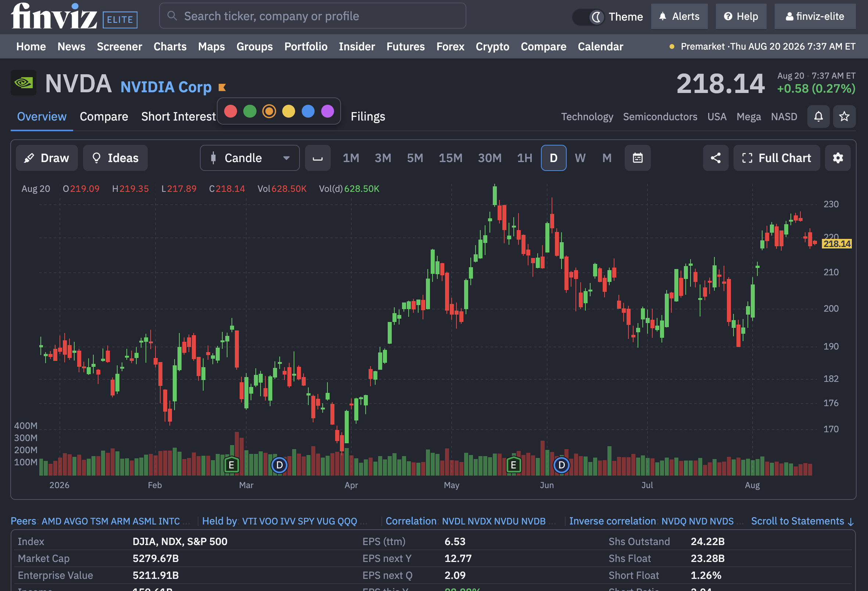868x591 pixels.
Task: Click the price alert bell icon
Action: pos(818,117)
